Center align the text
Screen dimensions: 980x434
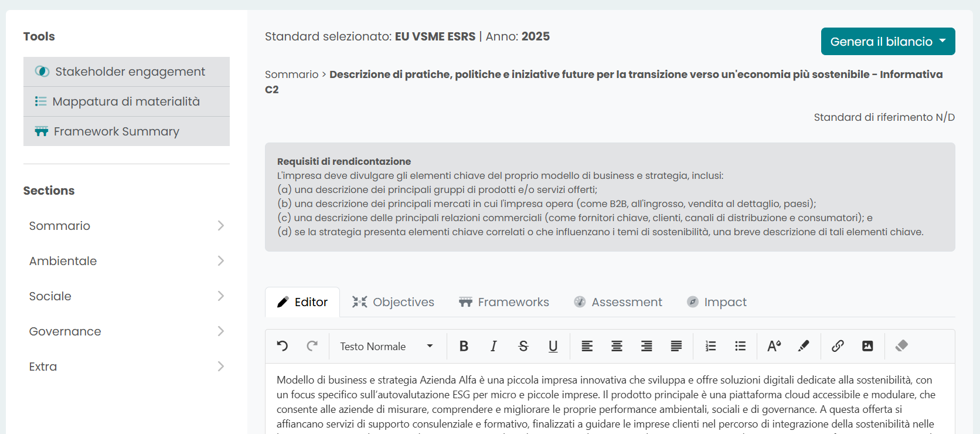pyautogui.click(x=617, y=346)
